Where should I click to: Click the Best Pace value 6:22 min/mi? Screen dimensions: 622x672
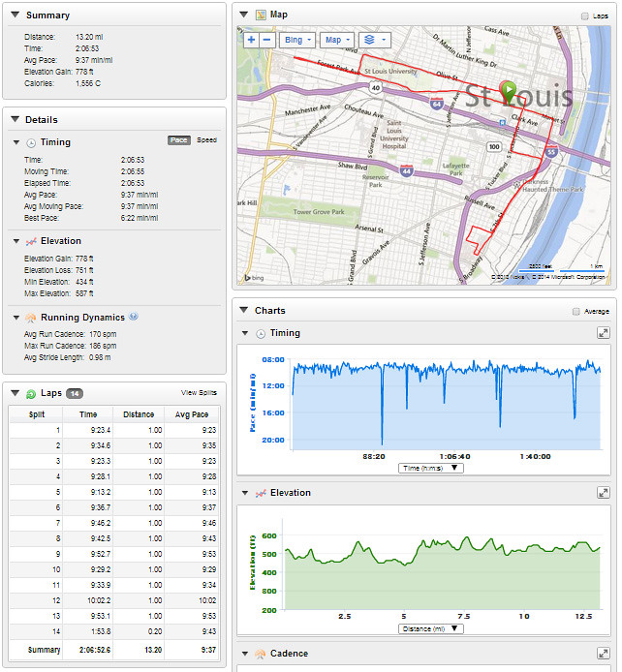point(140,218)
